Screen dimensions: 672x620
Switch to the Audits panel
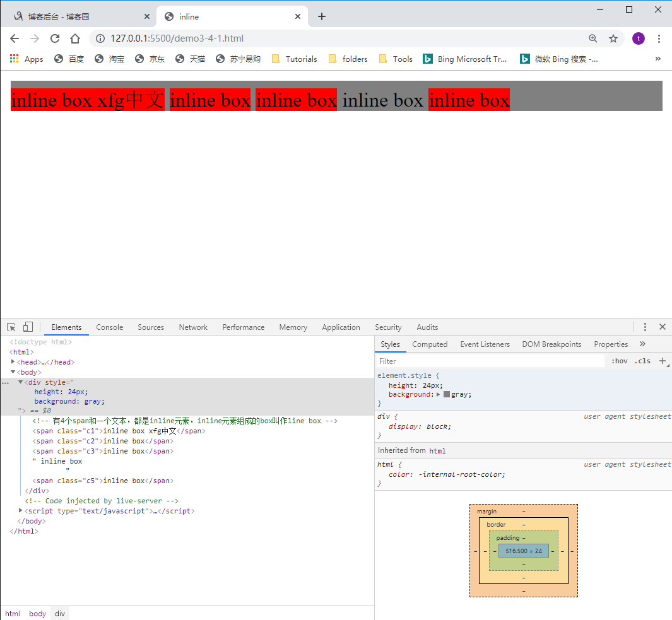click(427, 327)
